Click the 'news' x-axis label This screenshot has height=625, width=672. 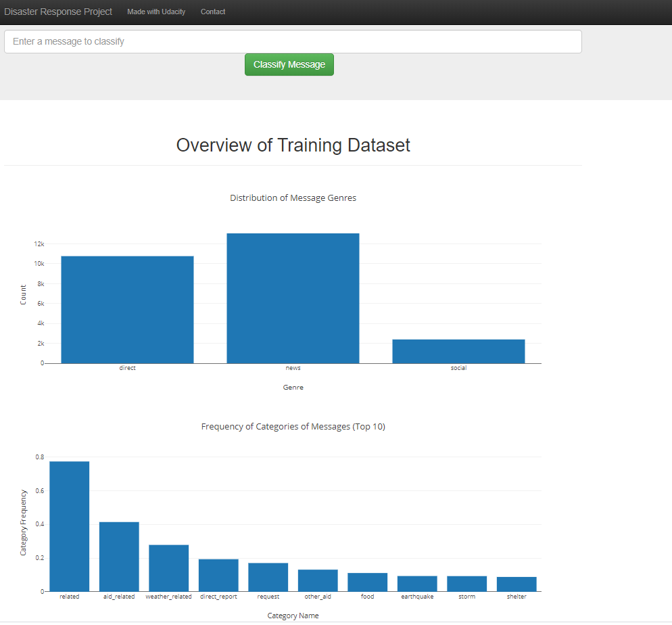tap(293, 368)
